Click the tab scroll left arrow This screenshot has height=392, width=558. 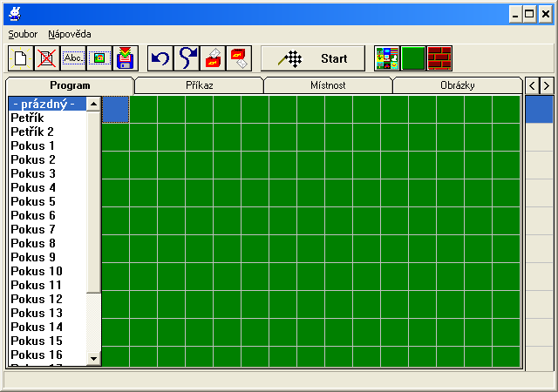(533, 85)
